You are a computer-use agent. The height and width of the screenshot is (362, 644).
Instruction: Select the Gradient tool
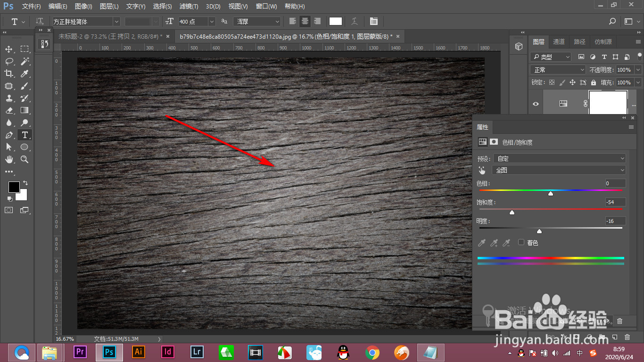tap(25, 110)
